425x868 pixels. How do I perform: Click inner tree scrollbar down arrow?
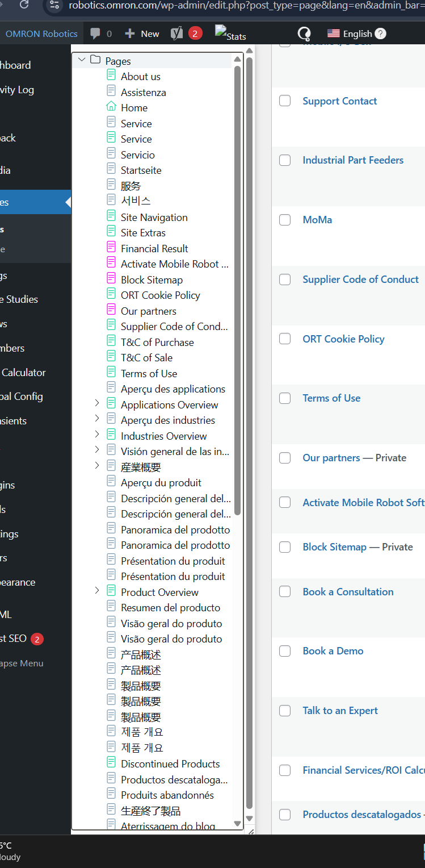point(238,823)
